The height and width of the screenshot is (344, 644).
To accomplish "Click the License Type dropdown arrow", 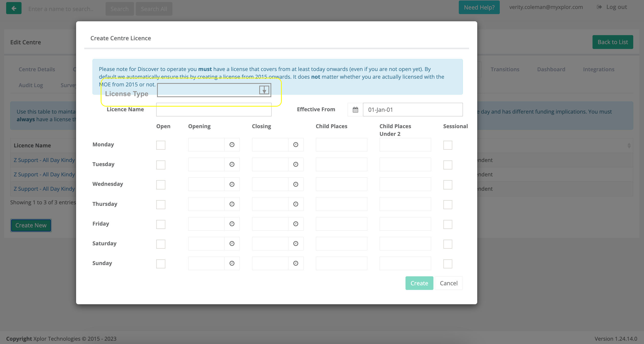I will click(264, 90).
